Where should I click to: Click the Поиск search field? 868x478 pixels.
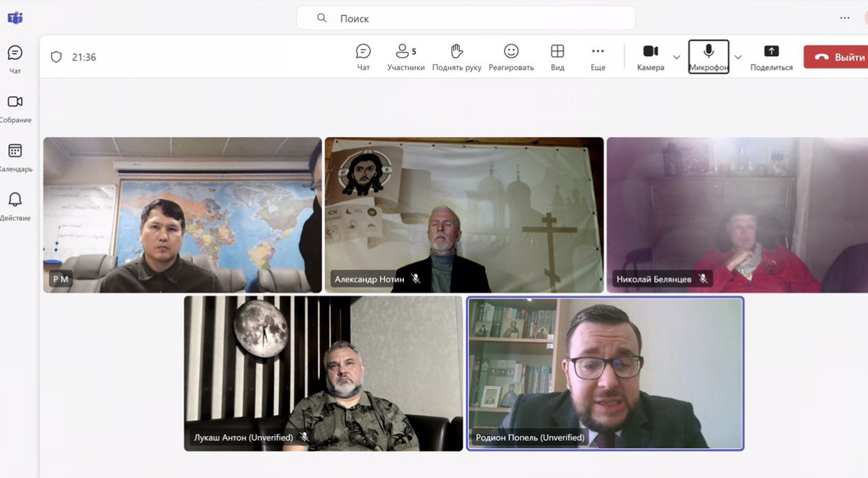click(466, 18)
